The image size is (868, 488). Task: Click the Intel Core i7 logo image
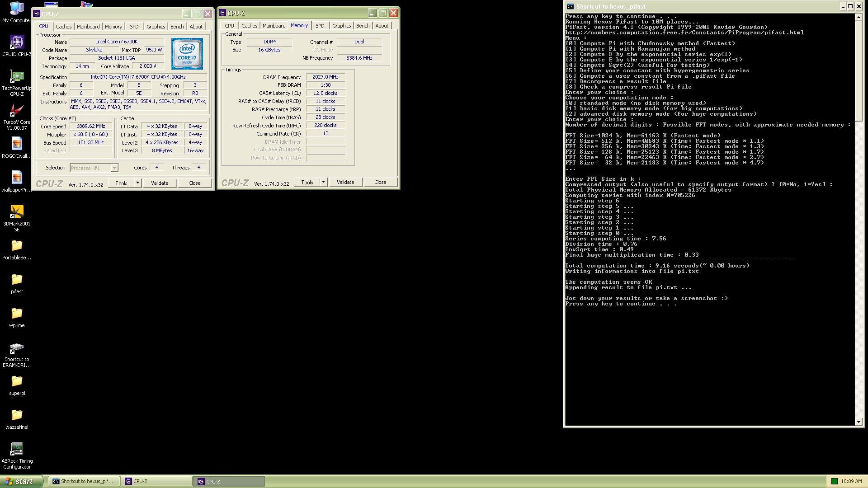187,53
